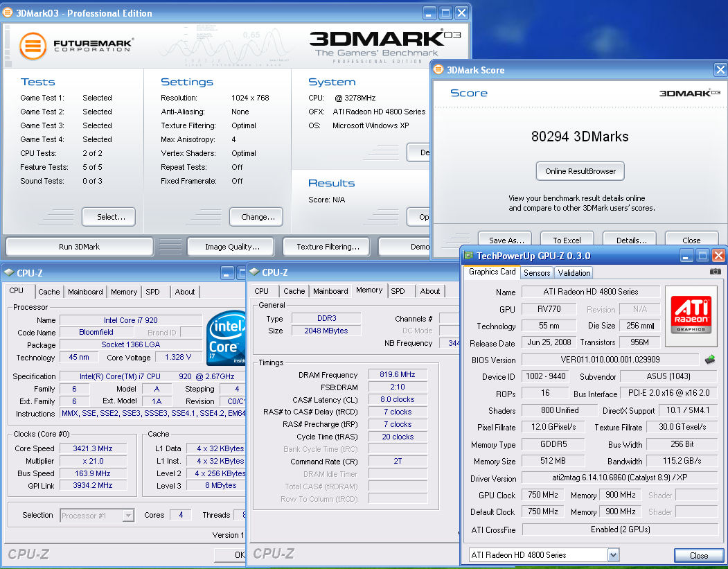This screenshot has height=569, width=728.
Task: Click Close in the 3DMark Score window
Action: click(691, 240)
